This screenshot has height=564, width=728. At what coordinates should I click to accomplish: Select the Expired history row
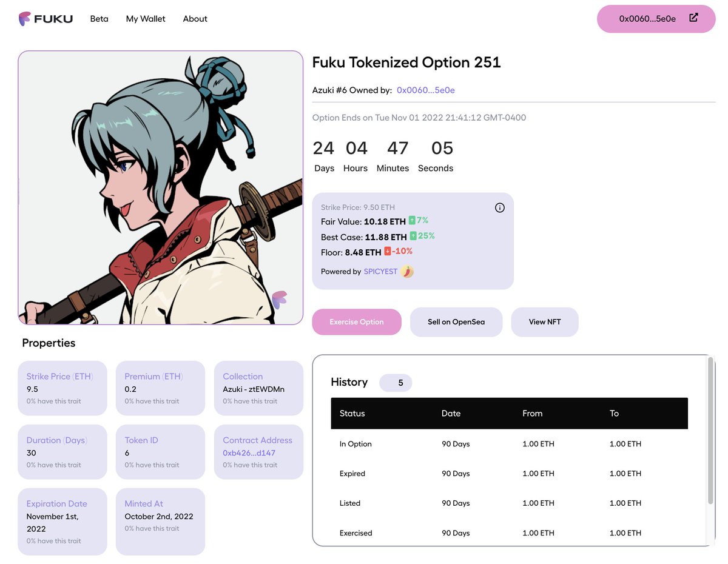point(510,474)
